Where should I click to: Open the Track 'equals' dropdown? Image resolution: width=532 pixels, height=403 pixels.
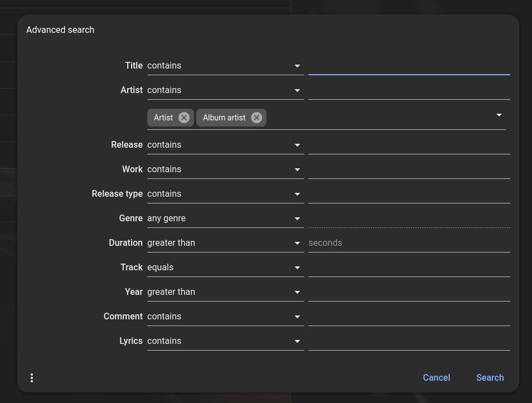(225, 268)
